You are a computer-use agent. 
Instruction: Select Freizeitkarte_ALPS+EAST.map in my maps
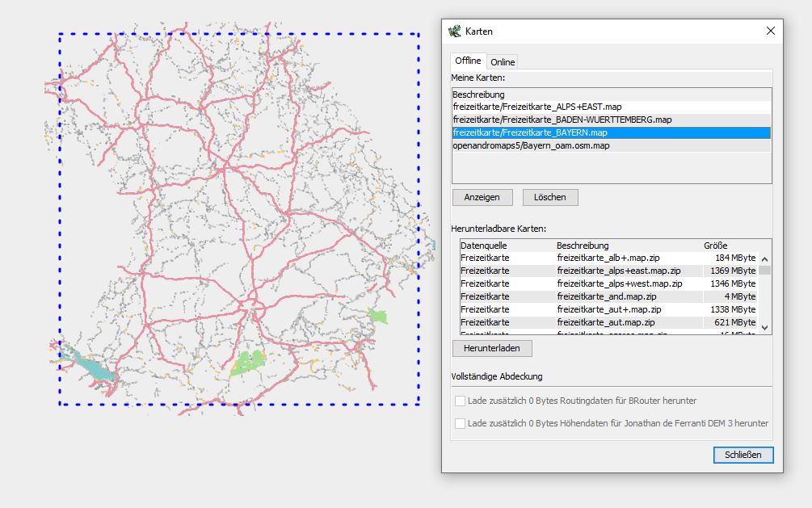click(537, 107)
